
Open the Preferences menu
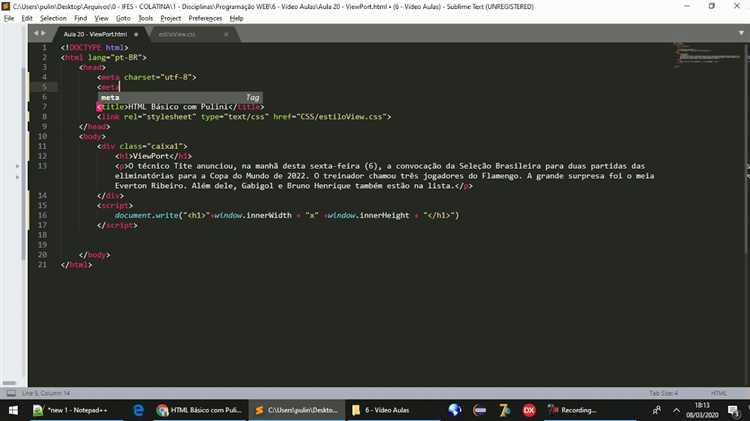[205, 18]
